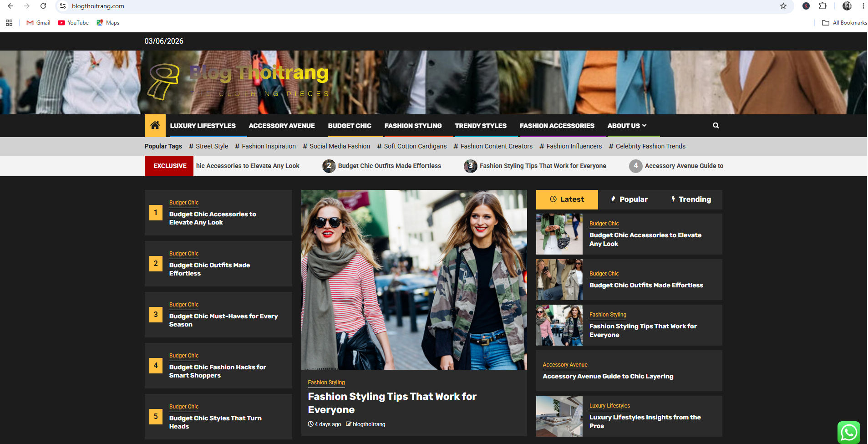Open Accessory Avenue Guide to Chic Layering
Viewport: 868px width, 444px height.
coord(608,376)
